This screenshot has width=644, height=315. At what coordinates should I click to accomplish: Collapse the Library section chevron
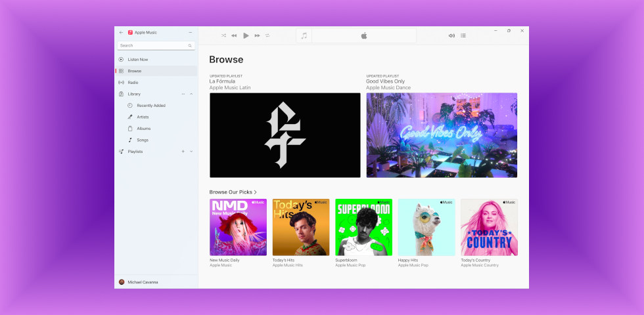click(191, 94)
